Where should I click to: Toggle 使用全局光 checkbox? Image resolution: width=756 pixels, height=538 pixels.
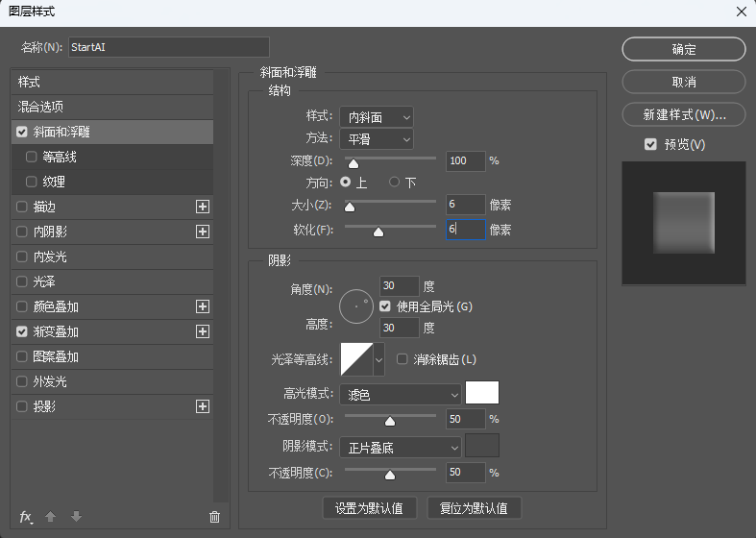[x=385, y=306]
